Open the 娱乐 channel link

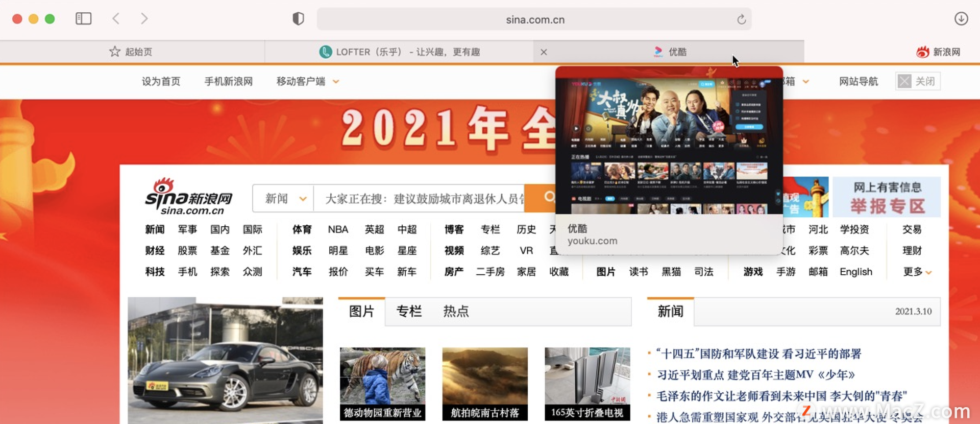[x=302, y=250]
